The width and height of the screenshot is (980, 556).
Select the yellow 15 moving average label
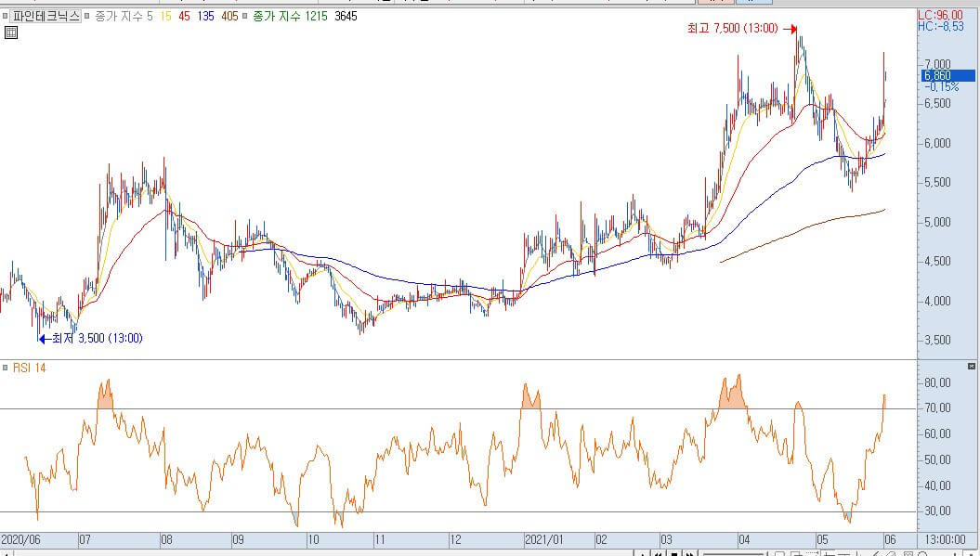[x=165, y=16]
